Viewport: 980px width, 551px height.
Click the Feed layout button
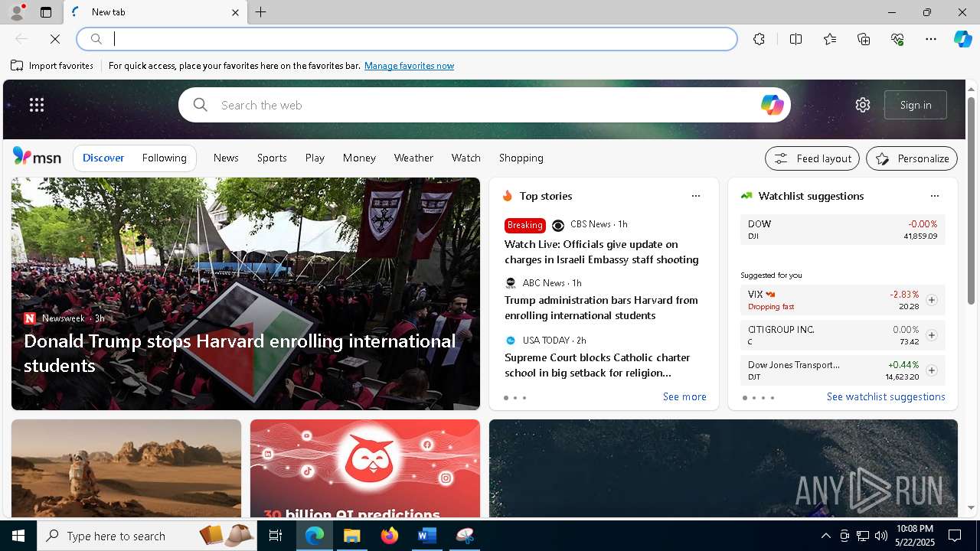812,158
